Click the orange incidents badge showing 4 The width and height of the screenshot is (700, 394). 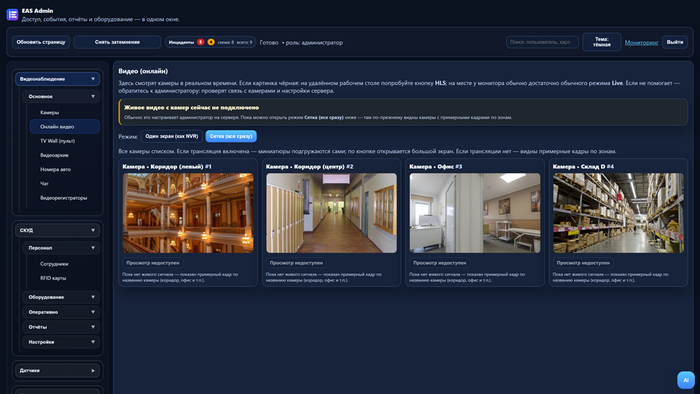[211, 42]
